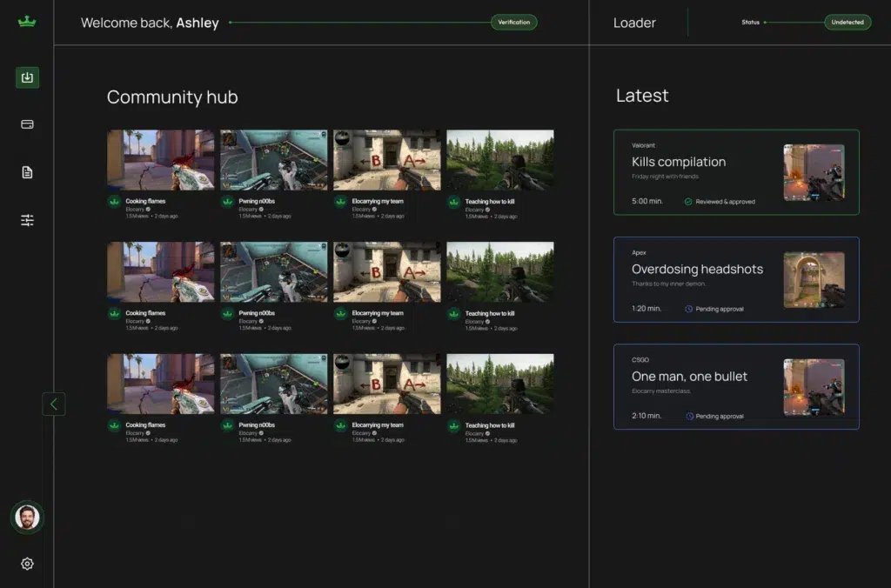Click the Verification status badge

[x=513, y=23]
